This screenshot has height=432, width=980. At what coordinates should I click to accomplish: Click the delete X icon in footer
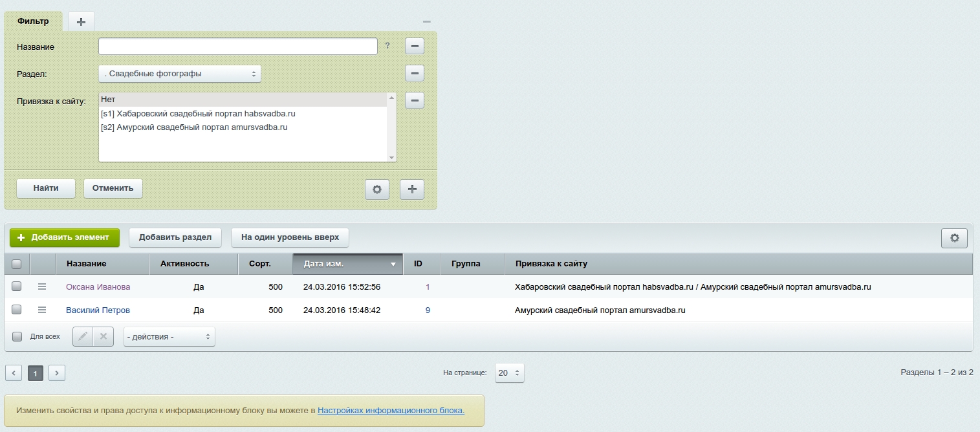point(103,336)
